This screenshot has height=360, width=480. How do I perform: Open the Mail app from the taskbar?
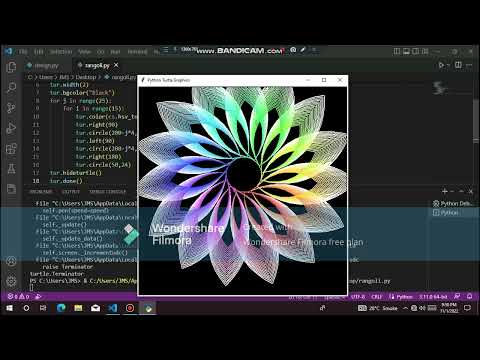(96, 308)
